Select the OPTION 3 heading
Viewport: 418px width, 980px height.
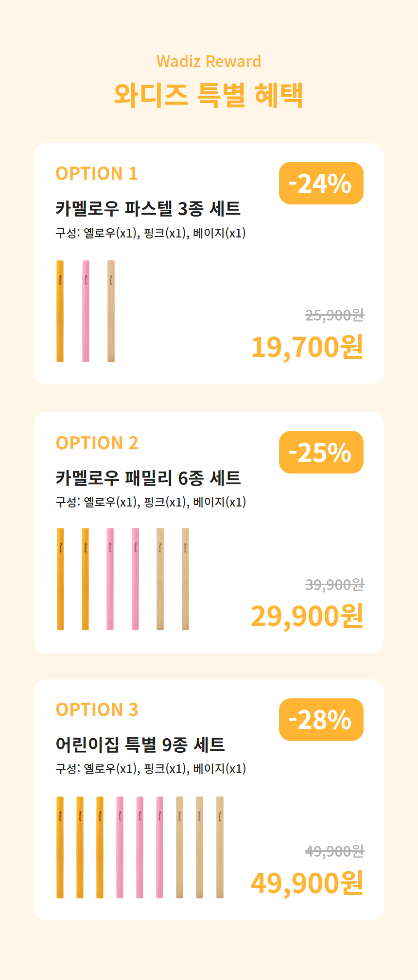(x=97, y=710)
